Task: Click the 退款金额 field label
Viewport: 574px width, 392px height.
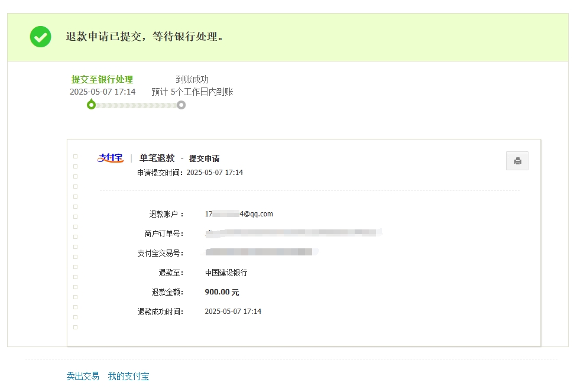Action: (x=167, y=292)
